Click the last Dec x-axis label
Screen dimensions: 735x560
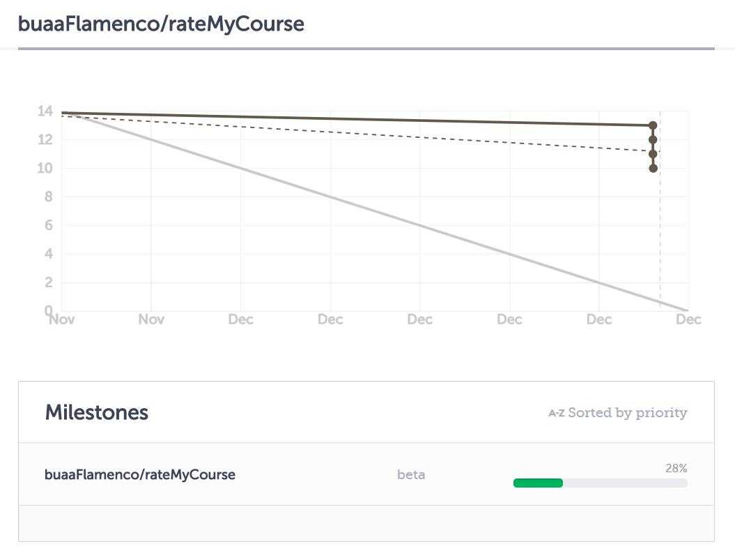click(x=688, y=320)
